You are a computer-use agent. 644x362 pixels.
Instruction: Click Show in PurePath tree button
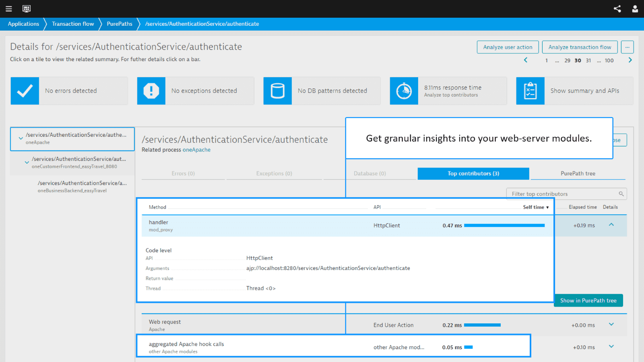[588, 300]
